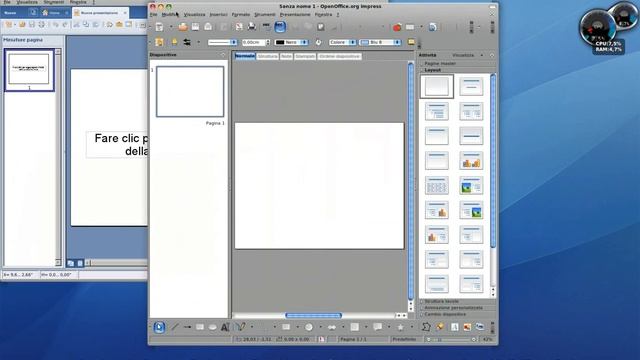Select the block arrows shape icon
Viewport: 640px width, 360px height.
pyautogui.click(x=332, y=327)
